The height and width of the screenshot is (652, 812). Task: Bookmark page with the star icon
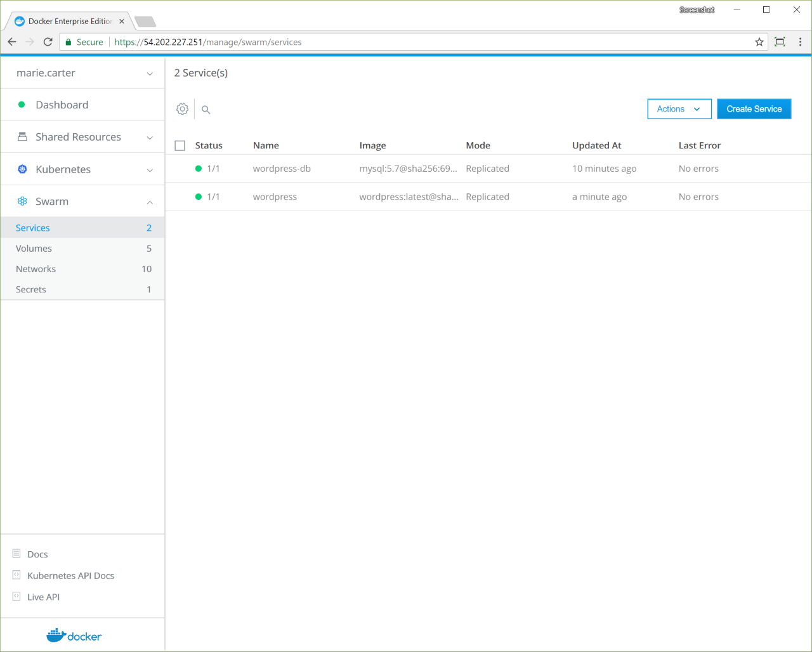coord(759,42)
